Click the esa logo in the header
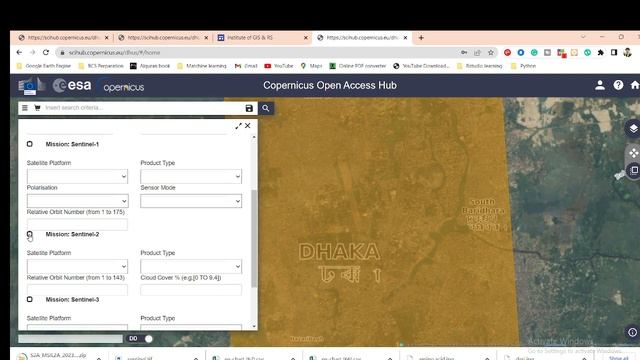This screenshot has width=640, height=360. coord(72,85)
